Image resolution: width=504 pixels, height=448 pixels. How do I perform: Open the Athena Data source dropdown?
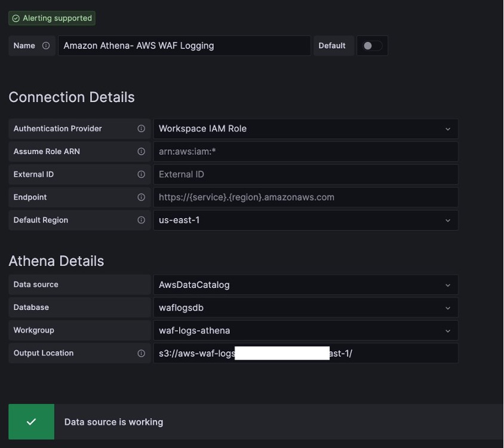pyautogui.click(x=306, y=285)
